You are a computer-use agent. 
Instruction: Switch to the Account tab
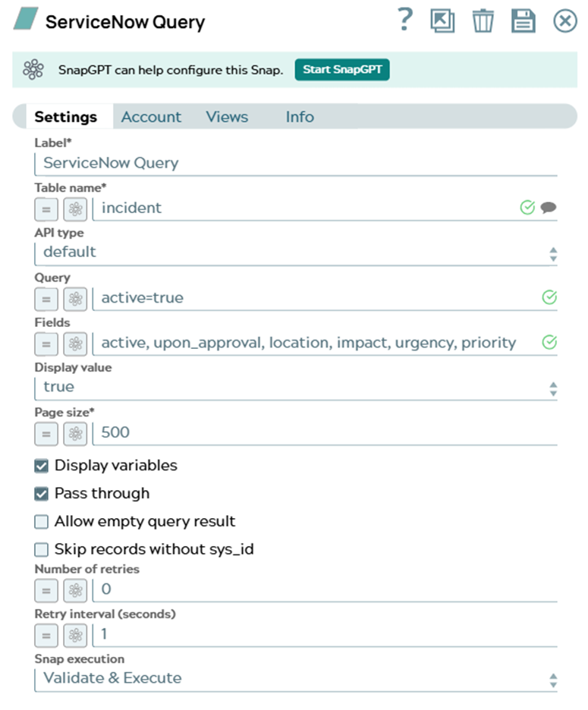(151, 117)
